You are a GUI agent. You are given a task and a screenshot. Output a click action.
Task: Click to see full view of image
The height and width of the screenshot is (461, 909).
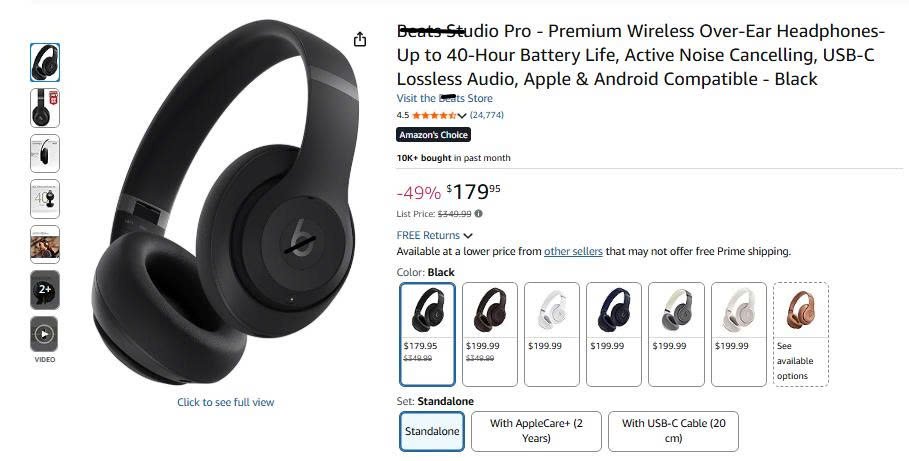pyautogui.click(x=226, y=402)
